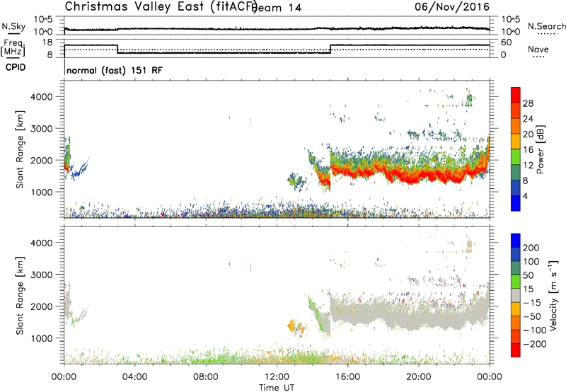This screenshot has width=566, height=392.
Task: Click the date '06/Nov/2016'
Action: click(452, 6)
